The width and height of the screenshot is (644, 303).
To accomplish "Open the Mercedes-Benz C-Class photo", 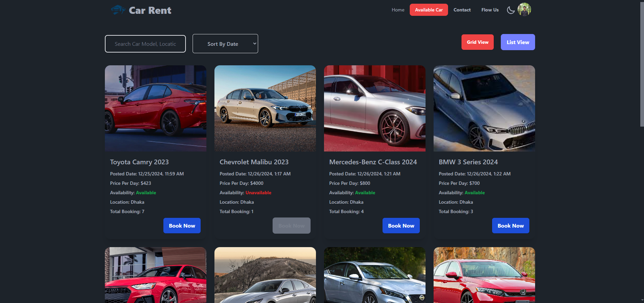I will [x=375, y=108].
